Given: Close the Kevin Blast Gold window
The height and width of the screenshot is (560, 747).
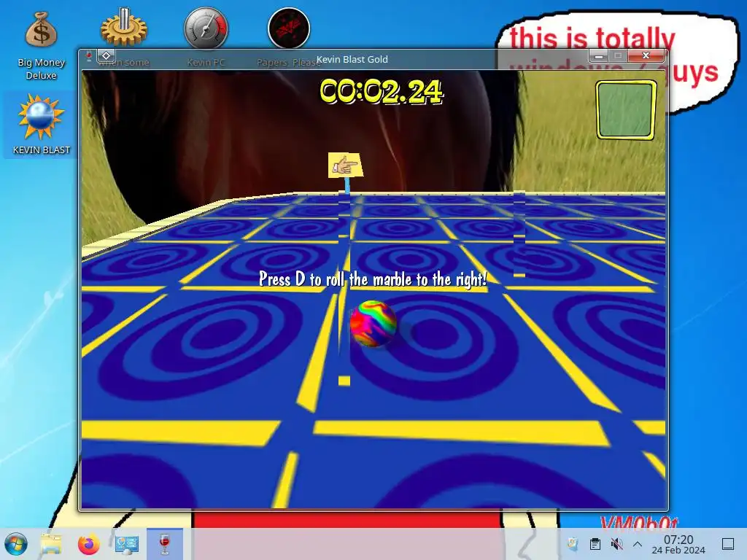Looking at the screenshot, I should 646,55.
